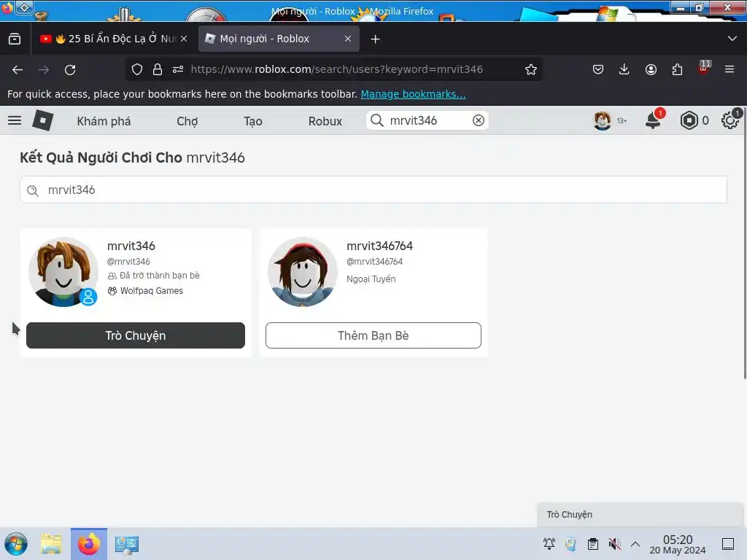This screenshot has height=560, width=747.
Task: Click the Firefox taskbar icon
Action: (89, 544)
